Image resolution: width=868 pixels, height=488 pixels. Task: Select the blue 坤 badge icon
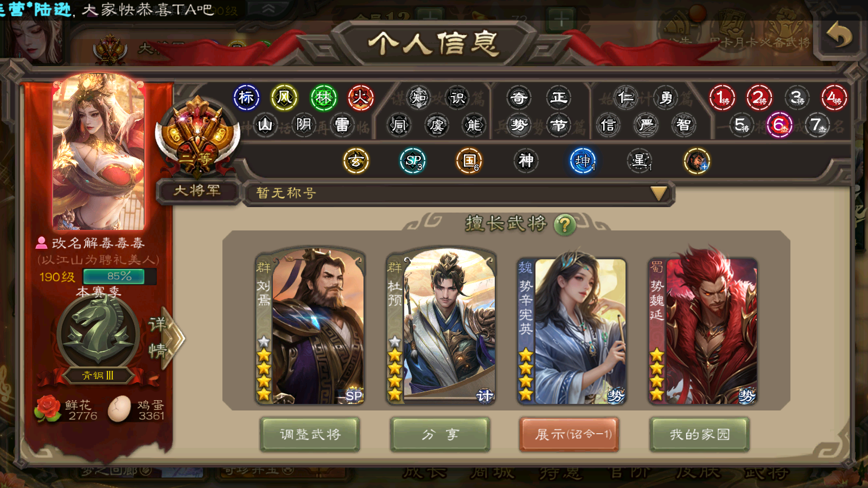(583, 160)
